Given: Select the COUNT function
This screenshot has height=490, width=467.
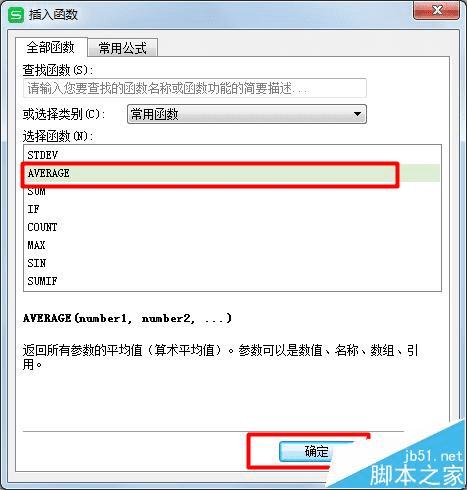Looking at the screenshot, I should 232,227.
